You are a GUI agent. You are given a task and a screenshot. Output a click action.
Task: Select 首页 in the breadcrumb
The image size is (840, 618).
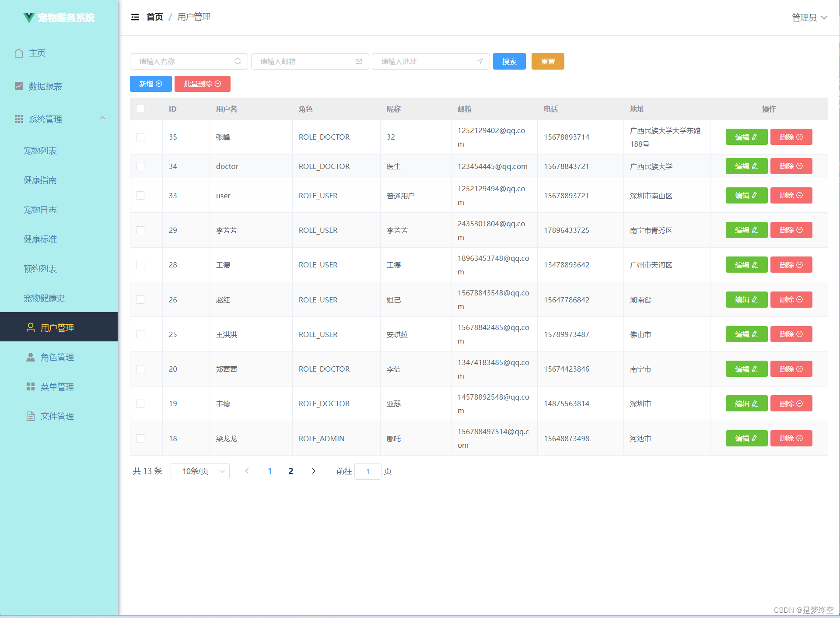pyautogui.click(x=154, y=17)
